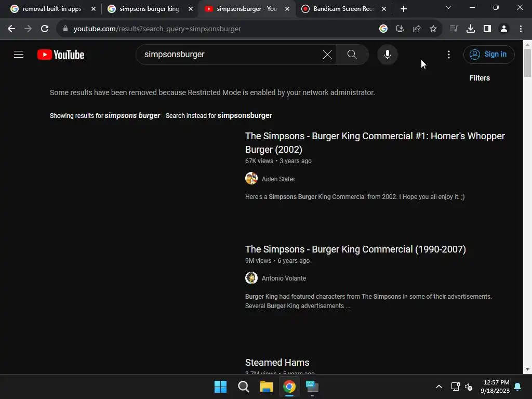This screenshot has height=399, width=532.
Task: Open Aiden Slater channel avatar
Action: click(x=251, y=178)
